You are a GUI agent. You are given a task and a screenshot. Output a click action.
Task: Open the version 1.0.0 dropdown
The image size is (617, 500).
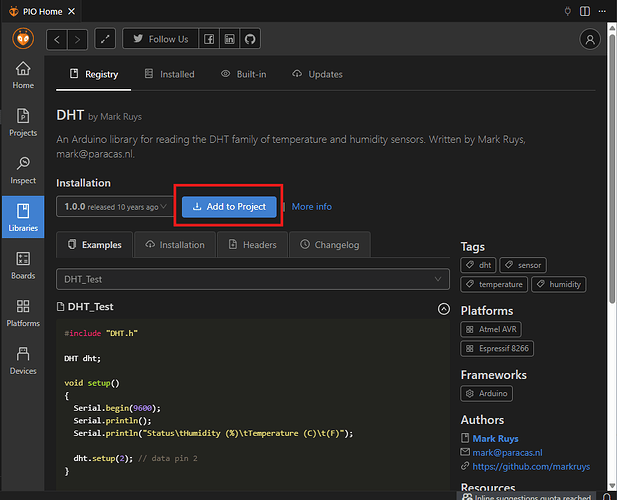coord(114,207)
